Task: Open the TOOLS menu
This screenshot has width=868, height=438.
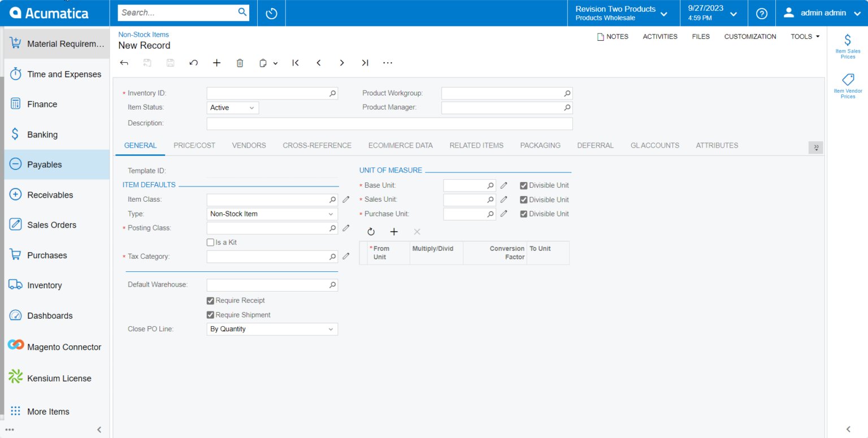Action: 804,36
